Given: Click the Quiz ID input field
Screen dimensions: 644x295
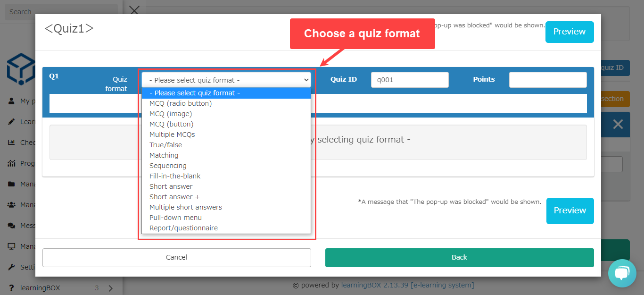Looking at the screenshot, I should click(409, 80).
